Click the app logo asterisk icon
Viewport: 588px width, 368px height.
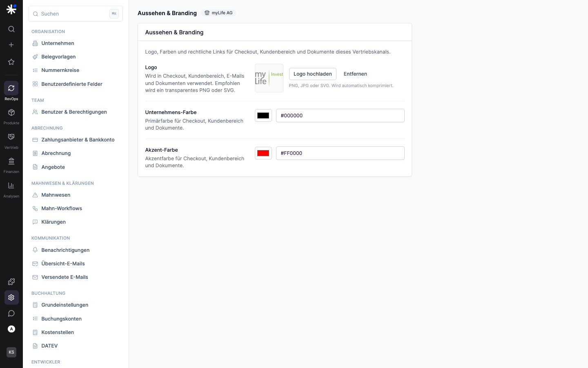click(x=11, y=9)
